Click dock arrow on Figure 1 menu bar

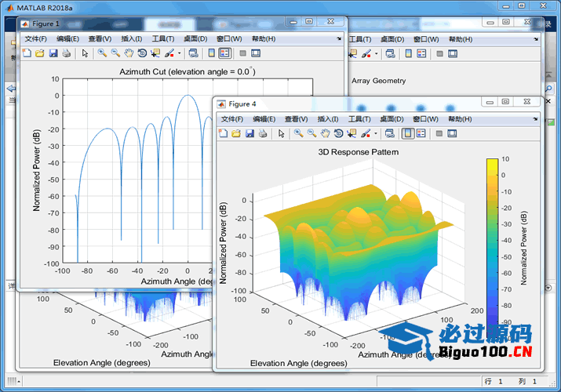click(x=339, y=38)
